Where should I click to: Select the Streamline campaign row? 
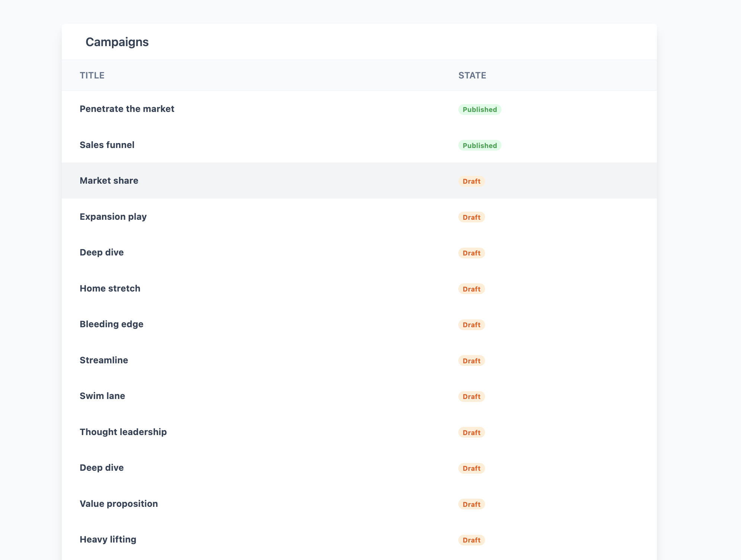pos(104,360)
